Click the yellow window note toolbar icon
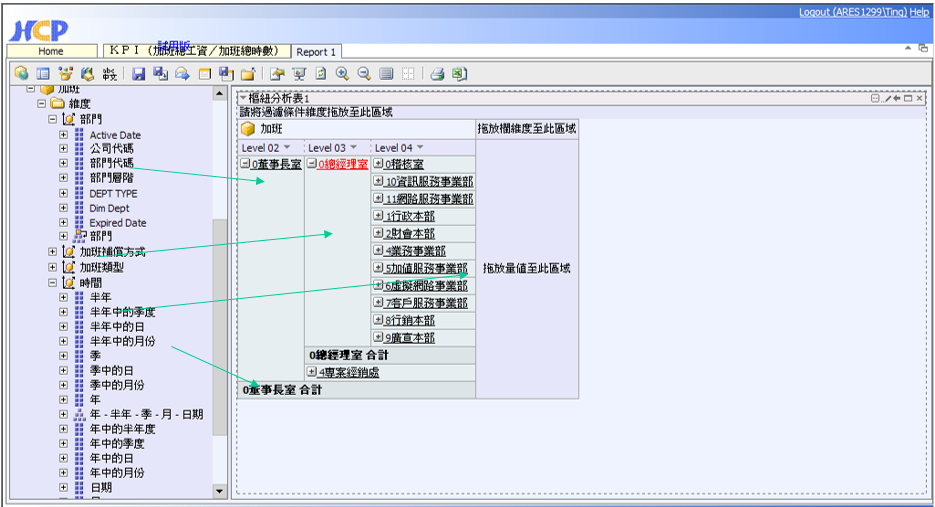 pyautogui.click(x=205, y=73)
